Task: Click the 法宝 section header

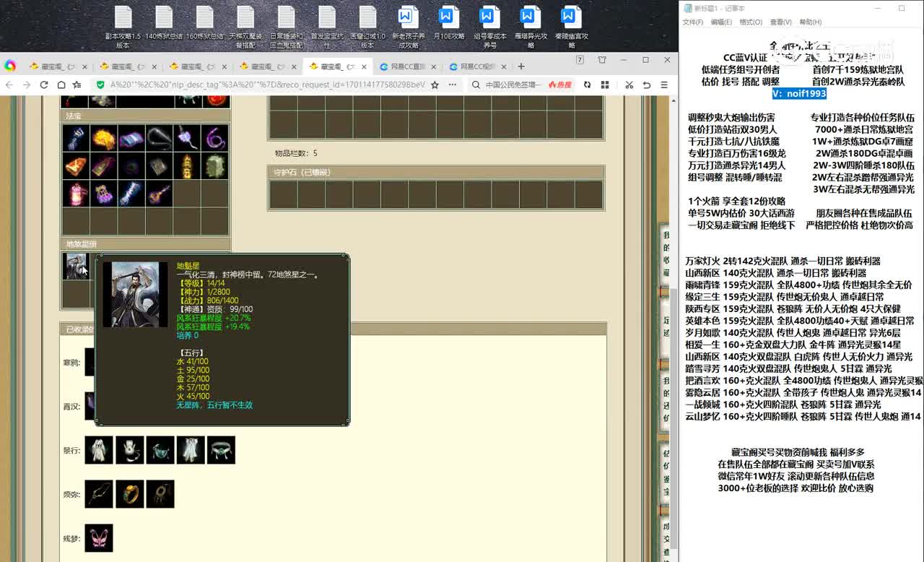Action: pos(146,116)
